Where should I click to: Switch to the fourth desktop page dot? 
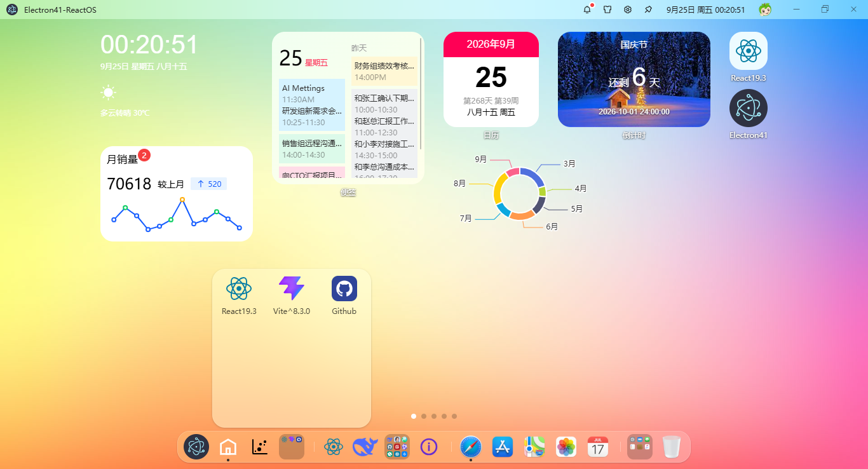click(x=444, y=416)
